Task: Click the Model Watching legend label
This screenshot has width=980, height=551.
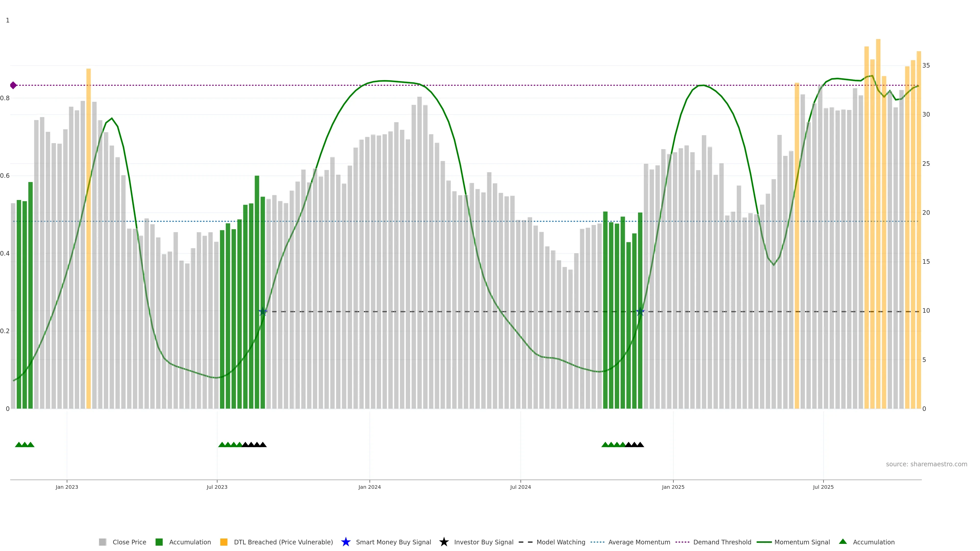Action: click(561, 542)
